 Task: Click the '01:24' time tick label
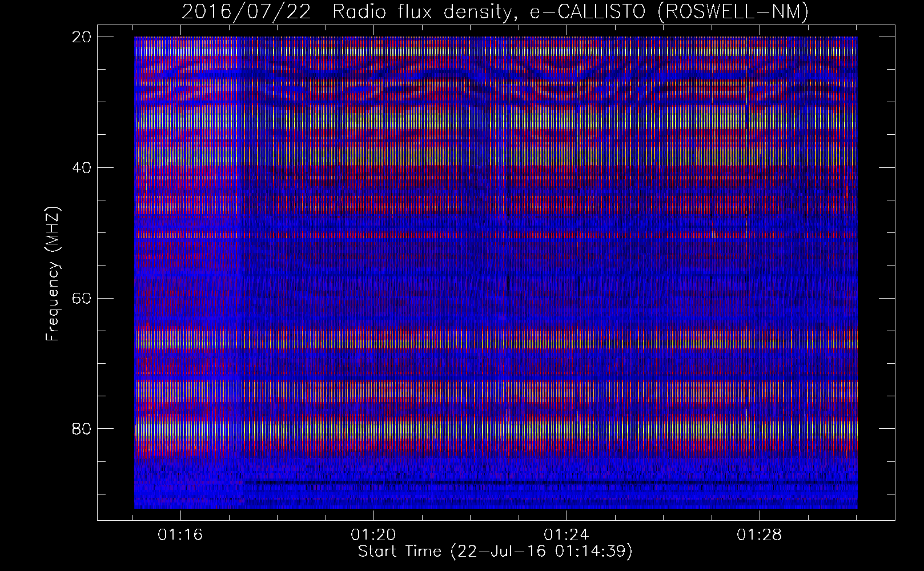tap(567, 535)
